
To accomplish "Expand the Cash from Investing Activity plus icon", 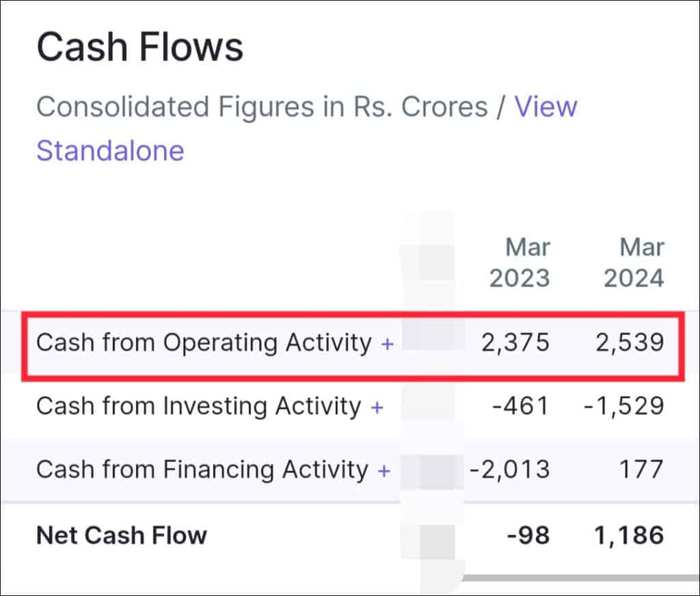I will coord(377,407).
